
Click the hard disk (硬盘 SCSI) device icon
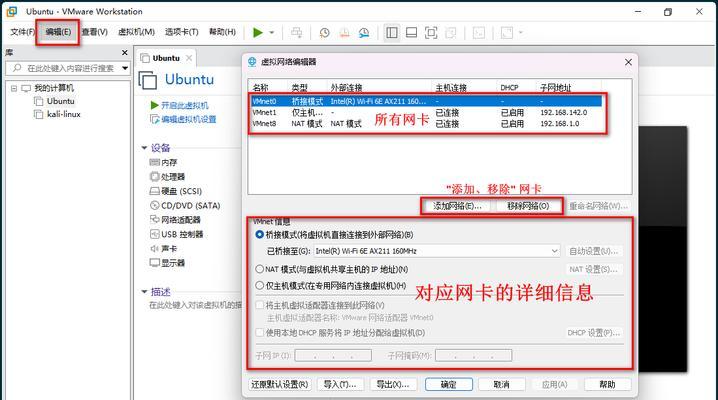coord(154,191)
